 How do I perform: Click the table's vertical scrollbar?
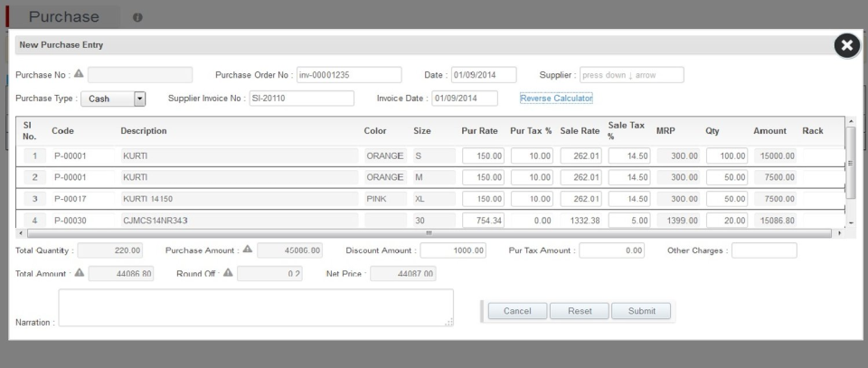coord(852,162)
